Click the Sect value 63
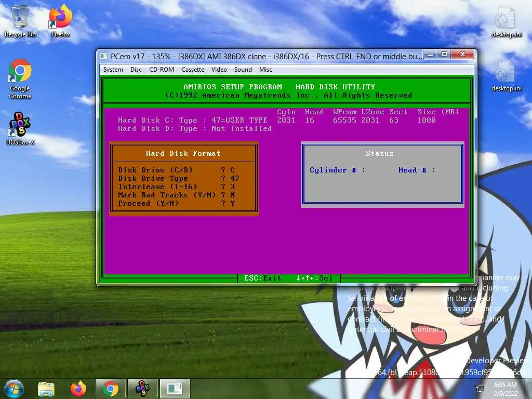 tap(394, 120)
